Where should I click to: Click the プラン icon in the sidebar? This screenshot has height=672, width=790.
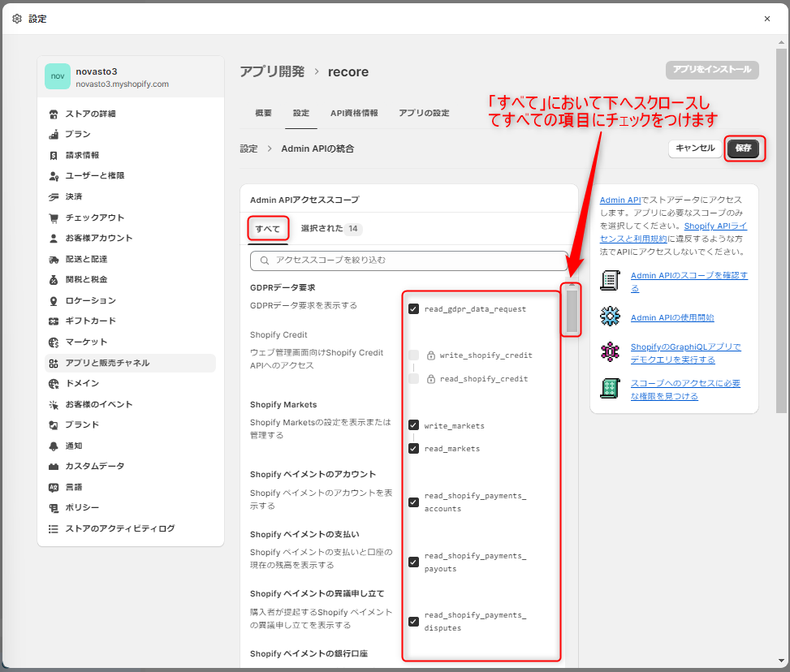click(x=54, y=135)
